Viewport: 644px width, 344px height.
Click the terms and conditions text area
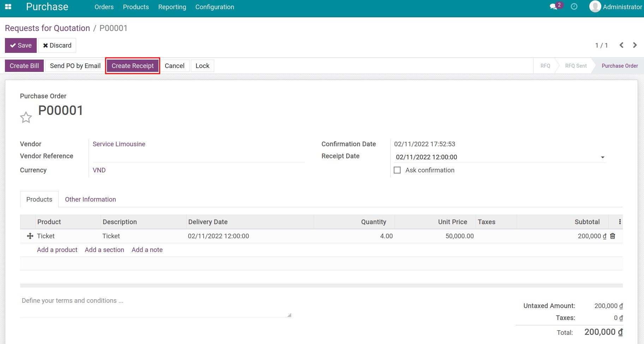155,306
